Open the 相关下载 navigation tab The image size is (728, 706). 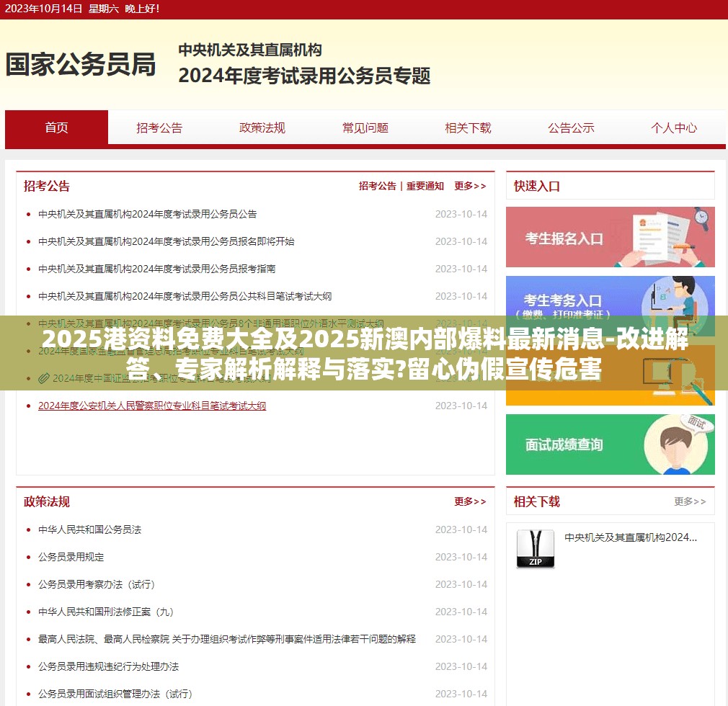pos(468,128)
